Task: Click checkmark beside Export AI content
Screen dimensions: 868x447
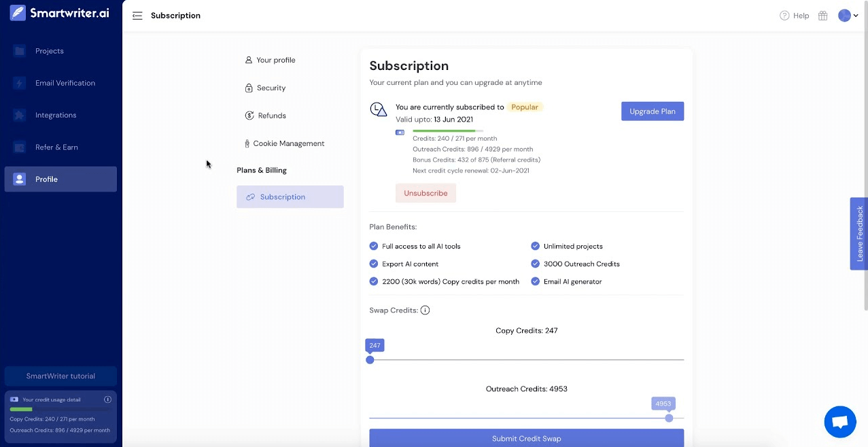Action: click(x=373, y=264)
